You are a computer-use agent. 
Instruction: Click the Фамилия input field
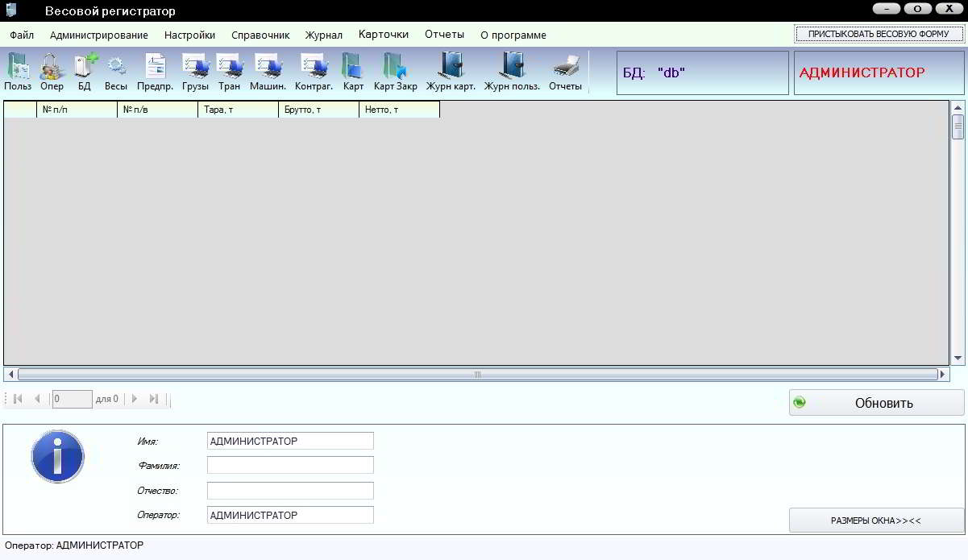click(290, 465)
